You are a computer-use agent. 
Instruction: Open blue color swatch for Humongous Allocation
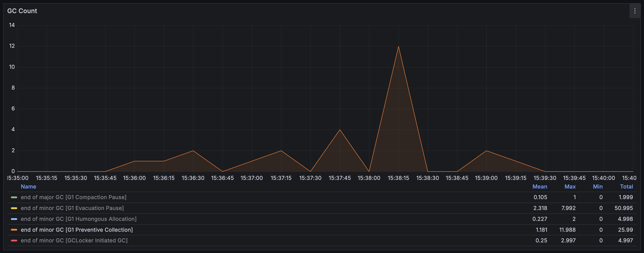tap(14, 219)
